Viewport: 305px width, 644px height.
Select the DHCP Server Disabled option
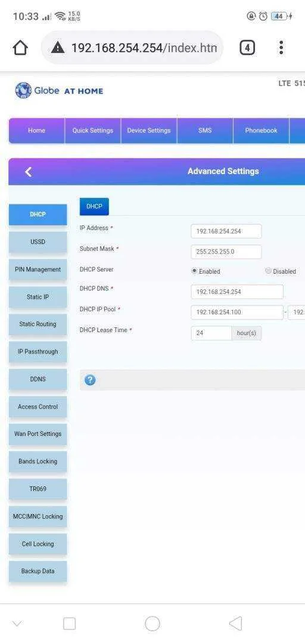coord(268,271)
